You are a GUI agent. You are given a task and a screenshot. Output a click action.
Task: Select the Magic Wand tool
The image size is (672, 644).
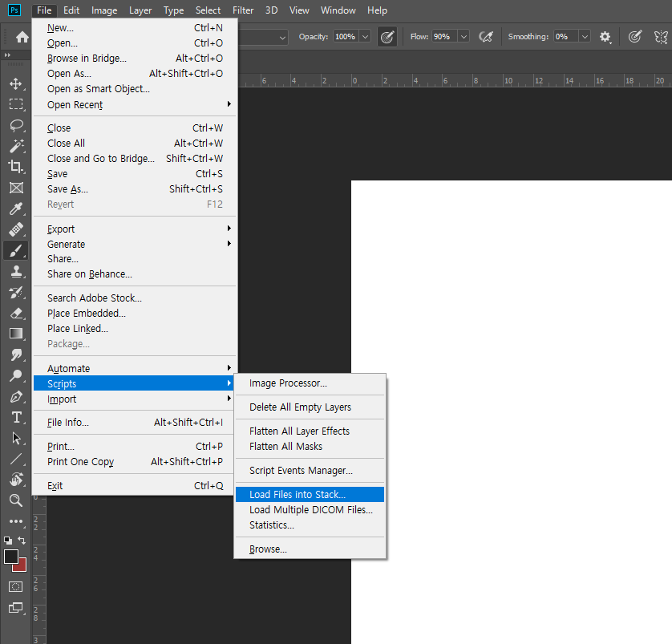[x=16, y=146]
